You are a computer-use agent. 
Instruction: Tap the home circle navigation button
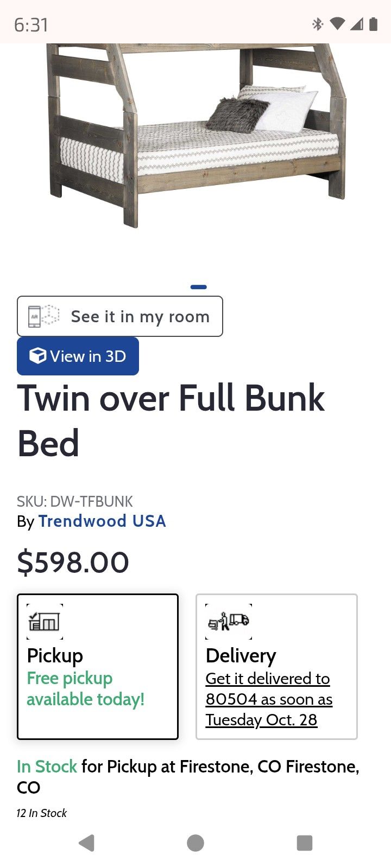coord(195,844)
